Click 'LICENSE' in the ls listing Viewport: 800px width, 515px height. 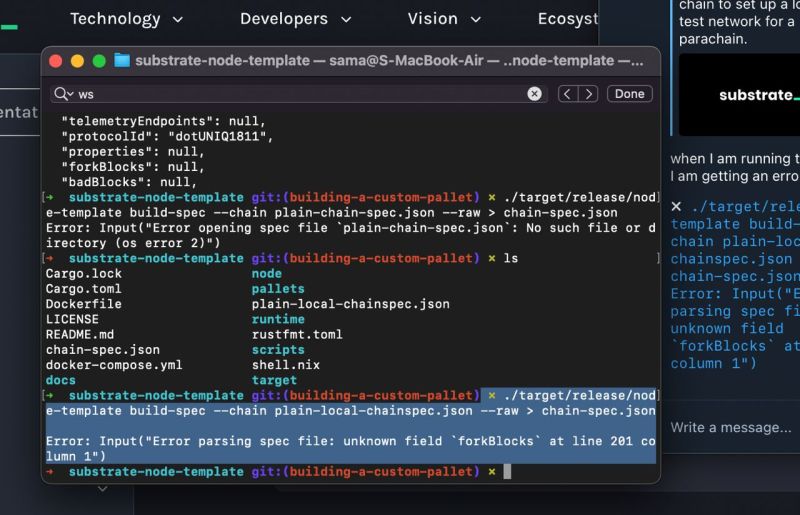[72, 320]
